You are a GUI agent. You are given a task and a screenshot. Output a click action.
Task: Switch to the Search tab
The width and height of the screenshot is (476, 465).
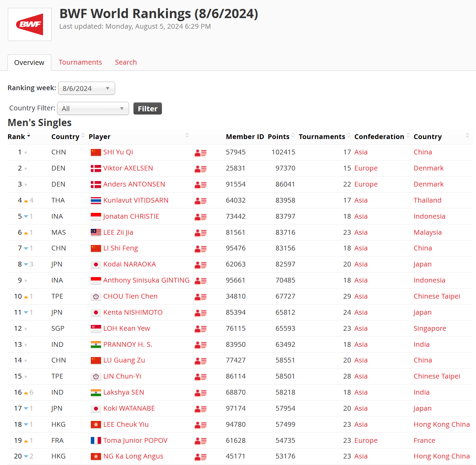point(126,62)
